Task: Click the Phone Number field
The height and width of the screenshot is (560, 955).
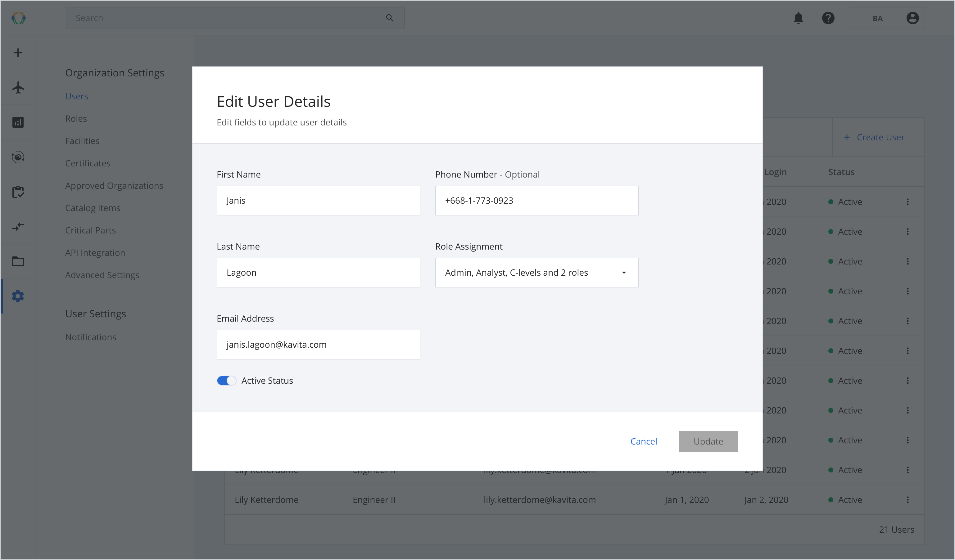Action: [x=536, y=201]
